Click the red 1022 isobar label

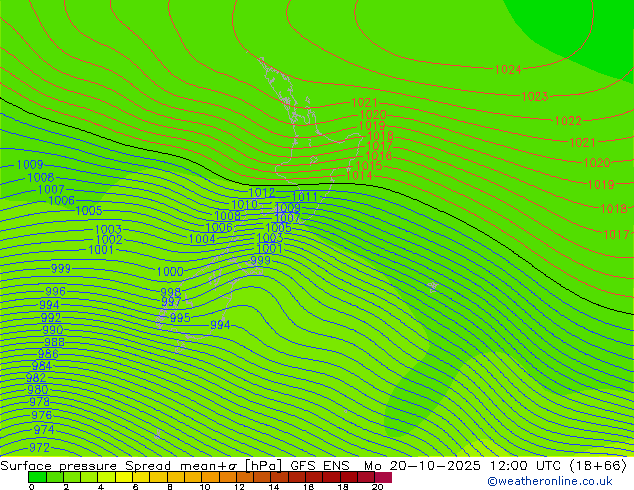[568, 120]
